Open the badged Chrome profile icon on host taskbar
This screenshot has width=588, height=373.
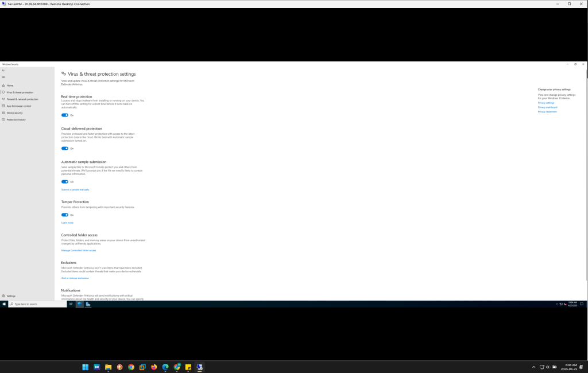[177, 367]
